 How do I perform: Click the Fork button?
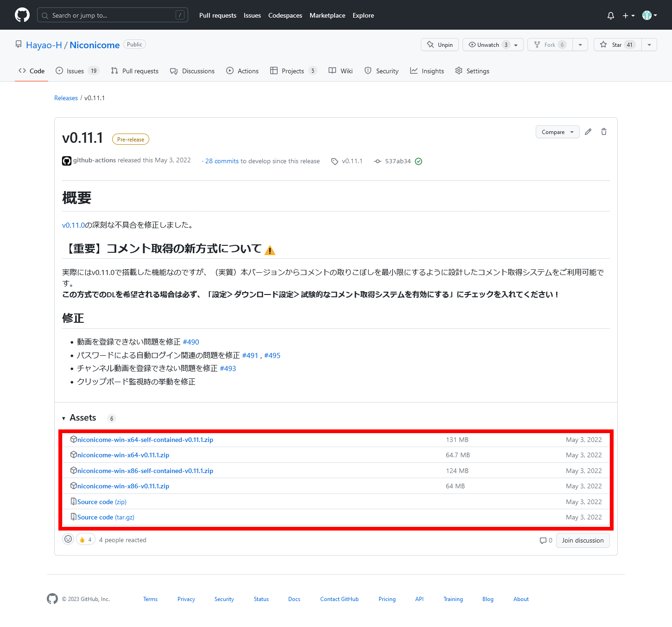click(x=550, y=45)
